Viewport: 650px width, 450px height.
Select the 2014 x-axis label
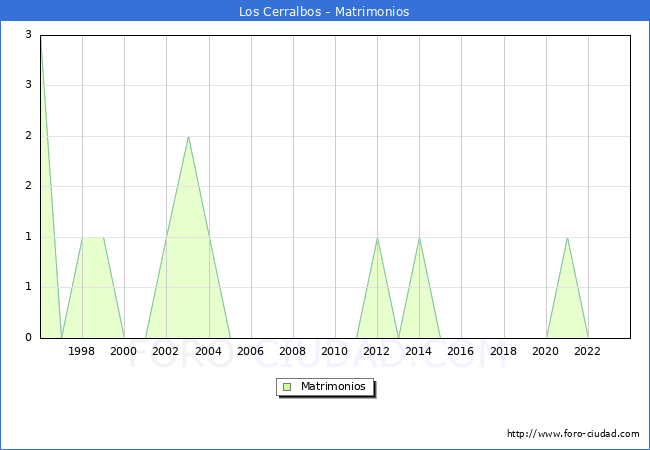click(x=419, y=351)
